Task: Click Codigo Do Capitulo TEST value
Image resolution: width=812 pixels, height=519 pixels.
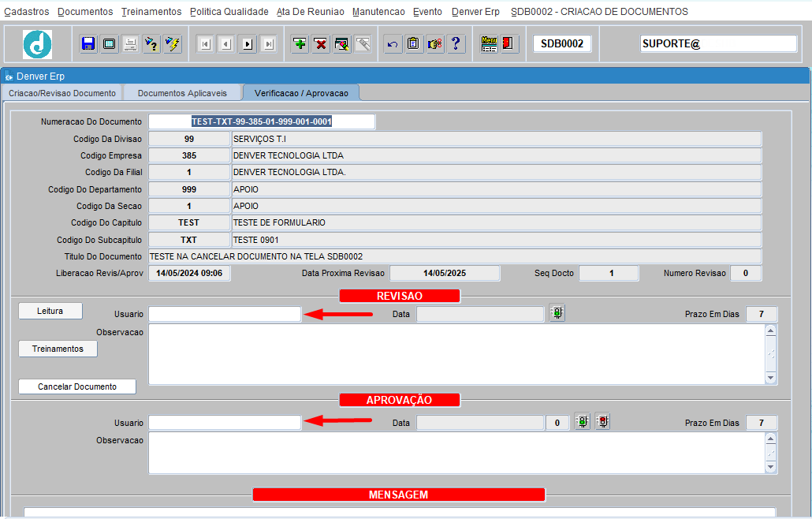Action: pos(189,222)
